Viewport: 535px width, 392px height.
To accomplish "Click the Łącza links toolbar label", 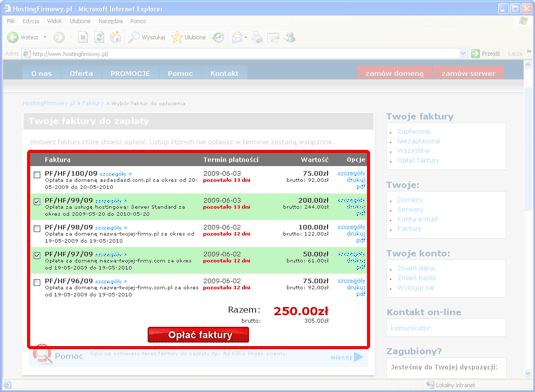I will coord(515,54).
